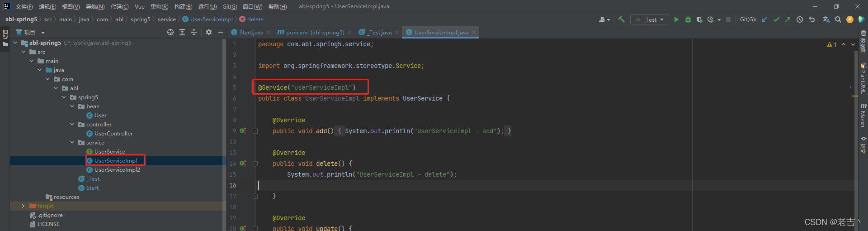The image size is (868, 231).
Task: Close the UserServiceImpl.java tab
Action: [474, 32]
